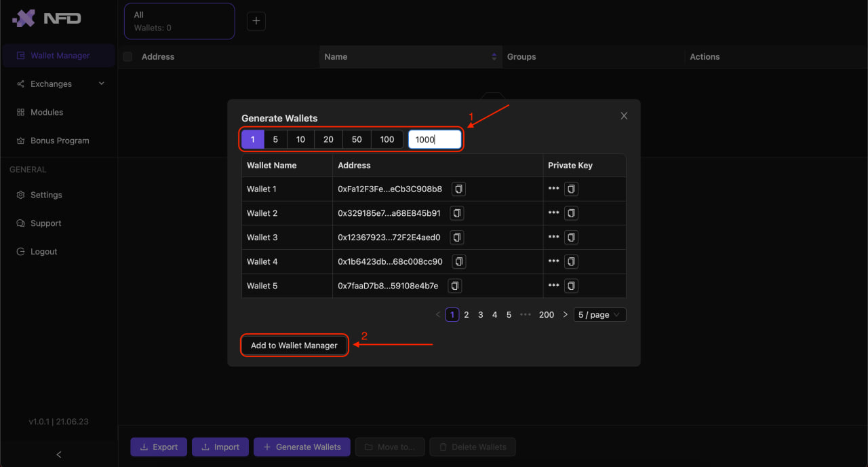Copy Wallet 3 address
Image resolution: width=868 pixels, height=467 pixels.
457,238
